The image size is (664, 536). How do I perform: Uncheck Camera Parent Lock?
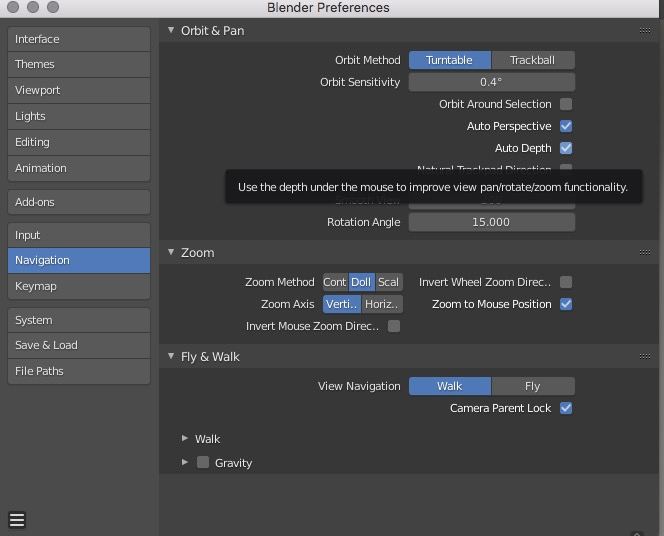point(566,408)
